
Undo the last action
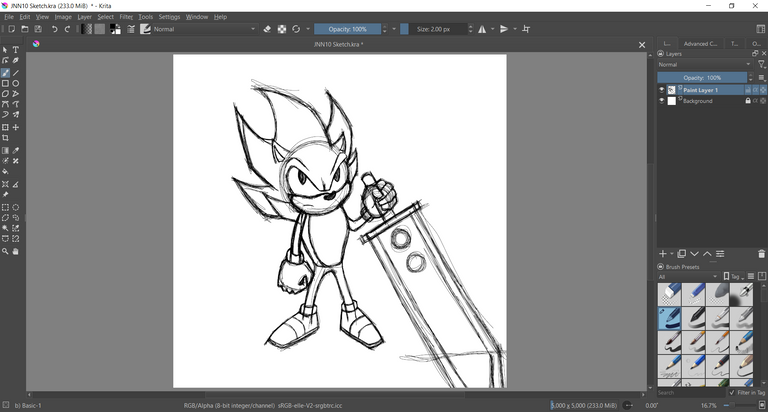(x=55, y=29)
